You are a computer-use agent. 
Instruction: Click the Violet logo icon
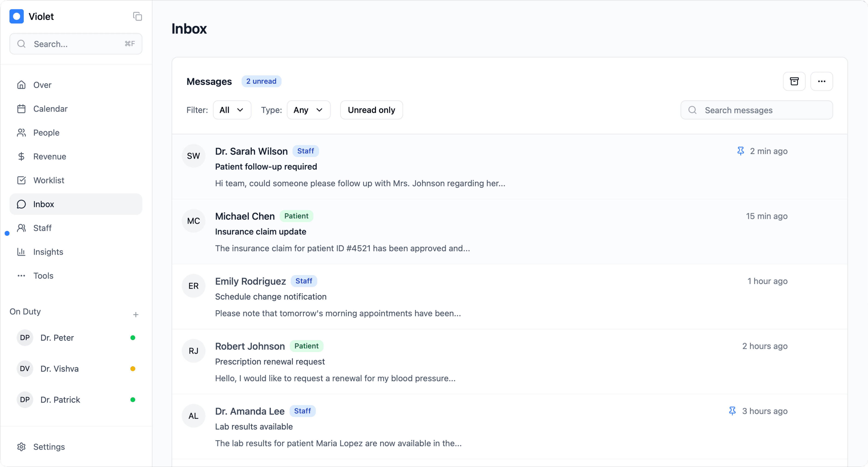click(x=17, y=16)
